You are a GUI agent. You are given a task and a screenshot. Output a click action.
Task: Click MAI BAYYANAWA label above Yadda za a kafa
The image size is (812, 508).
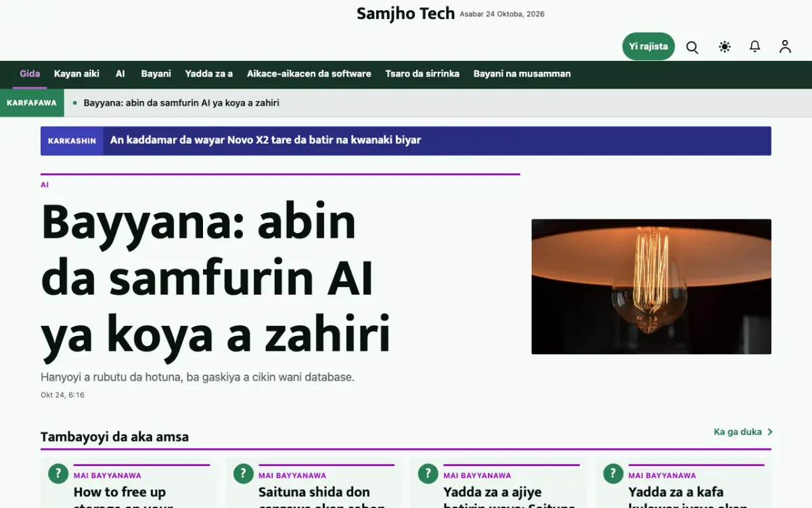point(662,475)
